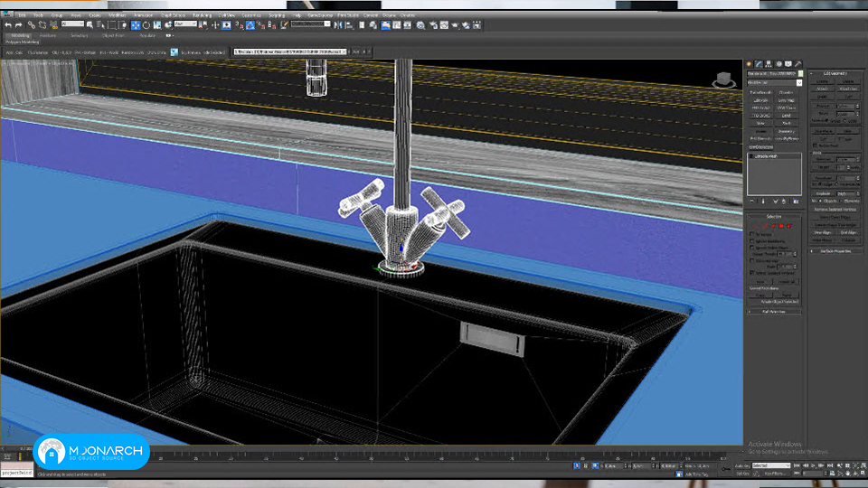Open the Motion command panel tab
868x488 pixels.
point(778,64)
